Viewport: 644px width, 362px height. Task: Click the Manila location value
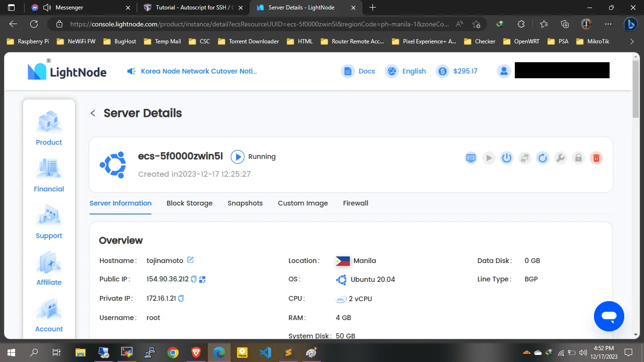pyautogui.click(x=365, y=261)
